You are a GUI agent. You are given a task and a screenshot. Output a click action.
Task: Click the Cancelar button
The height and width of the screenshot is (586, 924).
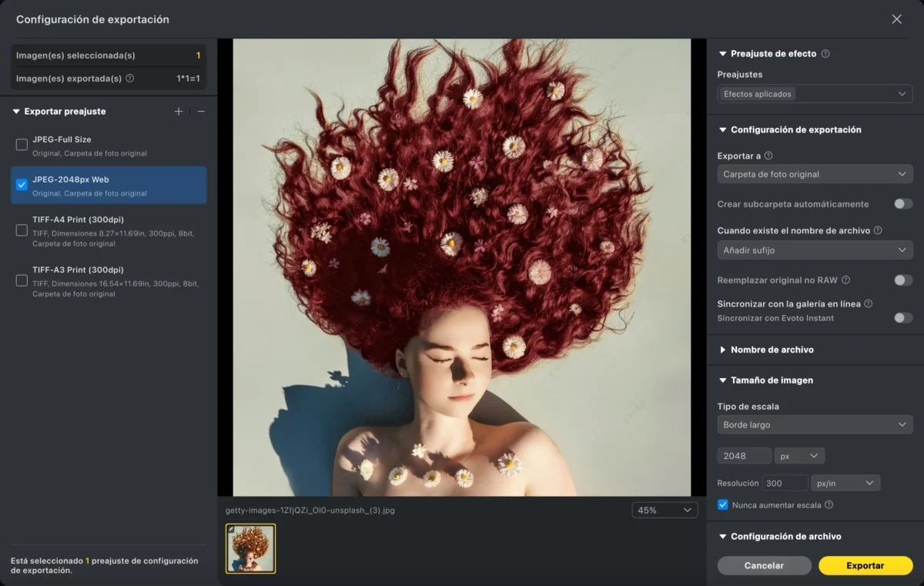(x=764, y=565)
